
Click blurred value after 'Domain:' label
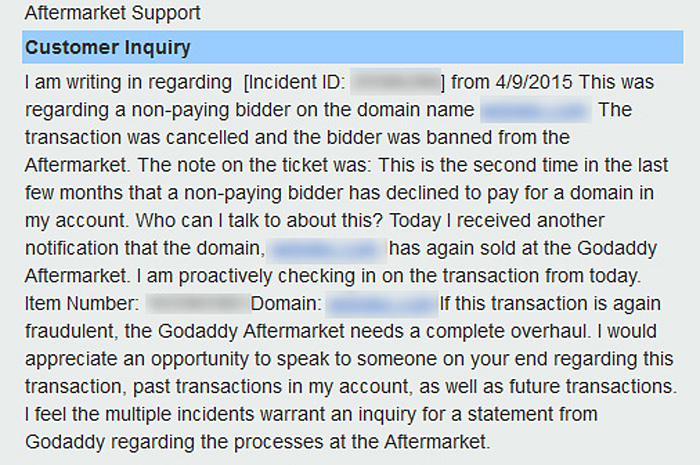pyautogui.click(x=382, y=303)
